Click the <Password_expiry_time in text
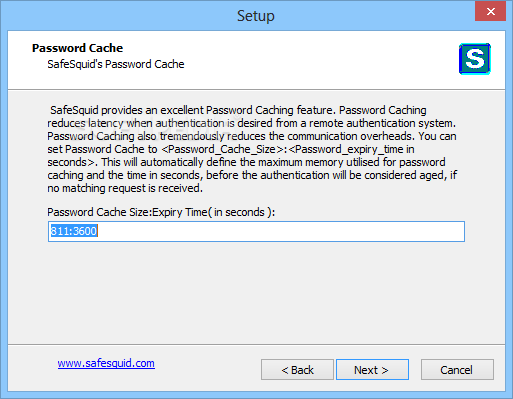The width and height of the screenshot is (513, 399). click(351, 149)
